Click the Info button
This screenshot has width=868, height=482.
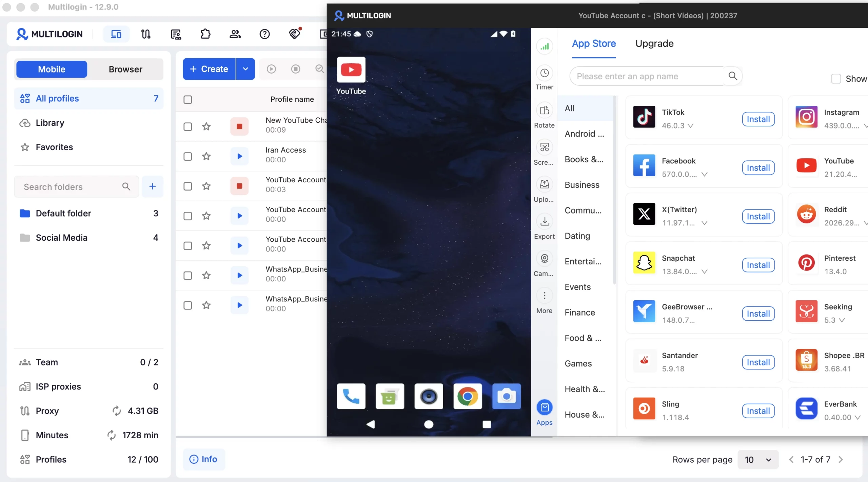pos(203,459)
